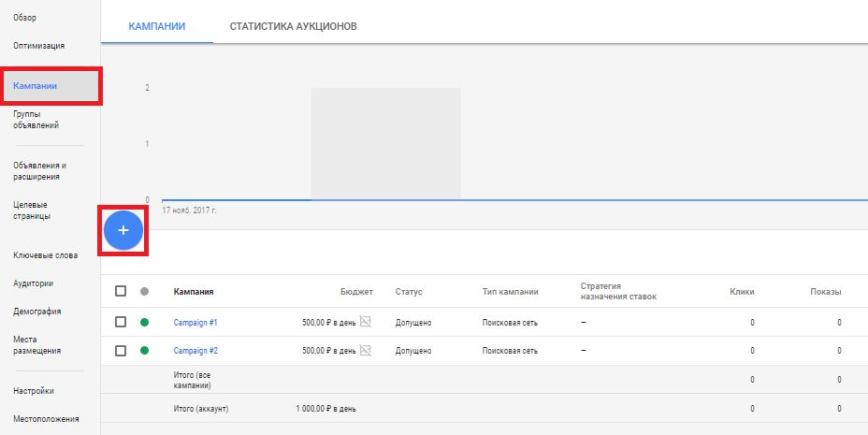Click the green status dot for Campaign #1

144,323
